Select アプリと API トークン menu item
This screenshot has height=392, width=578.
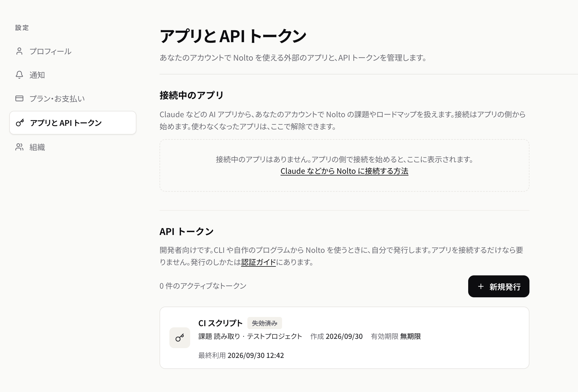click(73, 123)
